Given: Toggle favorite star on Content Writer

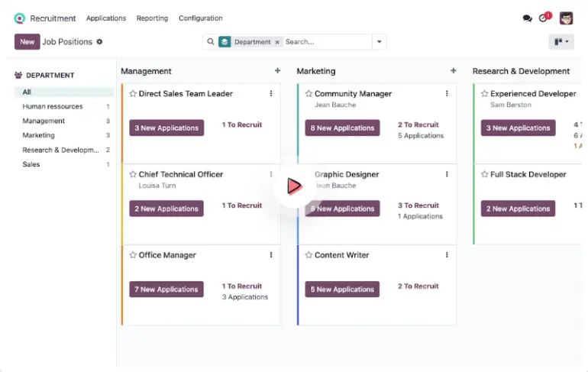Looking at the screenshot, I should point(309,255).
